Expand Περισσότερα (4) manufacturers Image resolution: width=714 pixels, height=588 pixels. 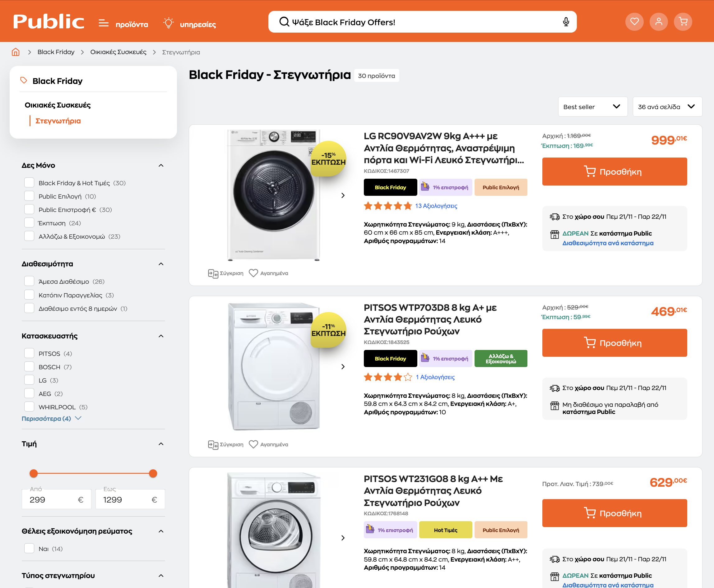(x=52, y=418)
